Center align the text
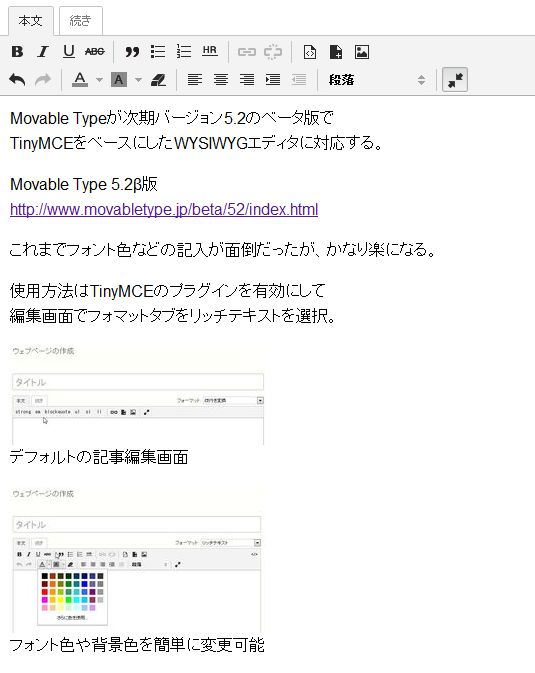The width and height of the screenshot is (535, 673). [221, 79]
